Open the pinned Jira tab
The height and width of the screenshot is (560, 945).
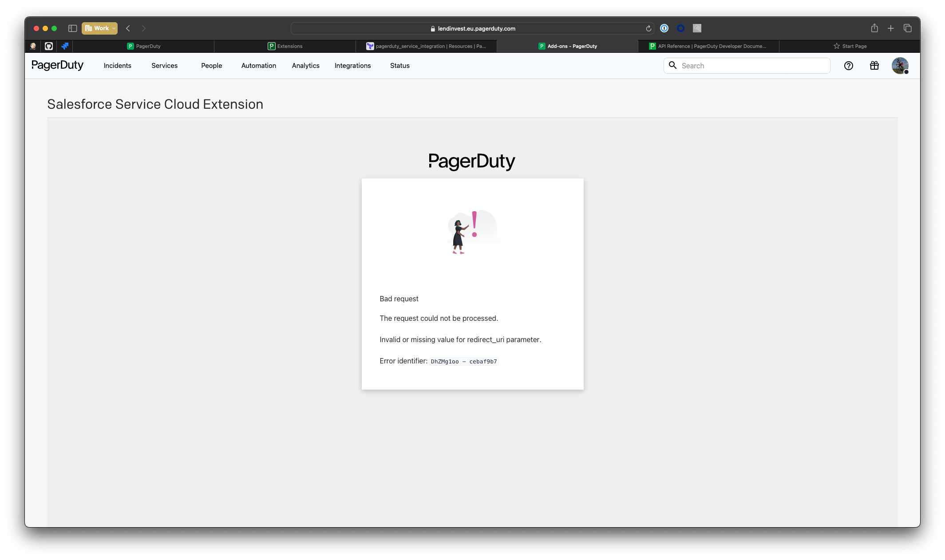point(65,46)
